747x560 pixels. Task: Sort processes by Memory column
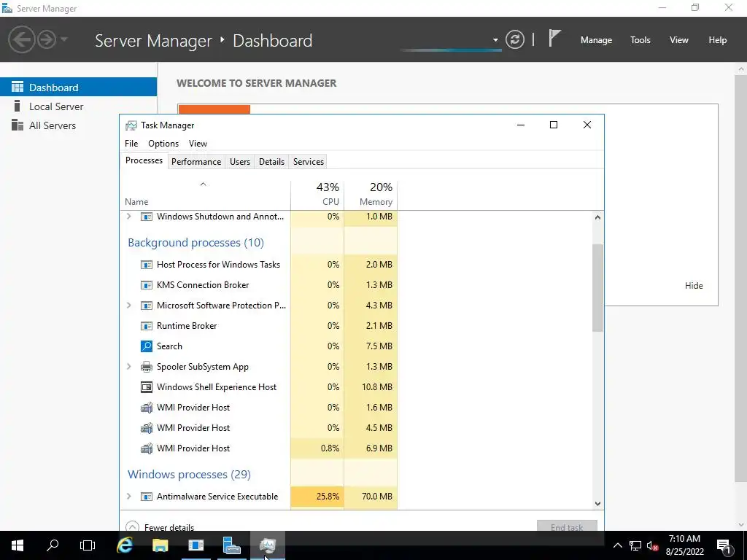371,195
